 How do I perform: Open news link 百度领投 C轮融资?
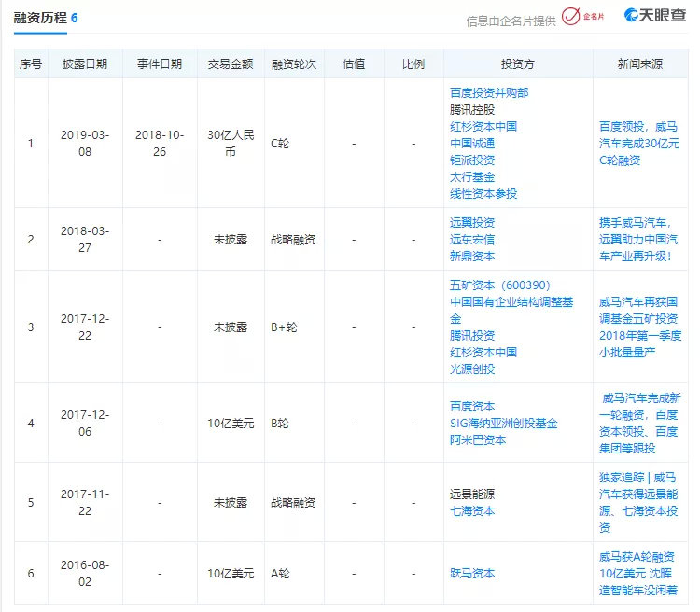(x=639, y=143)
